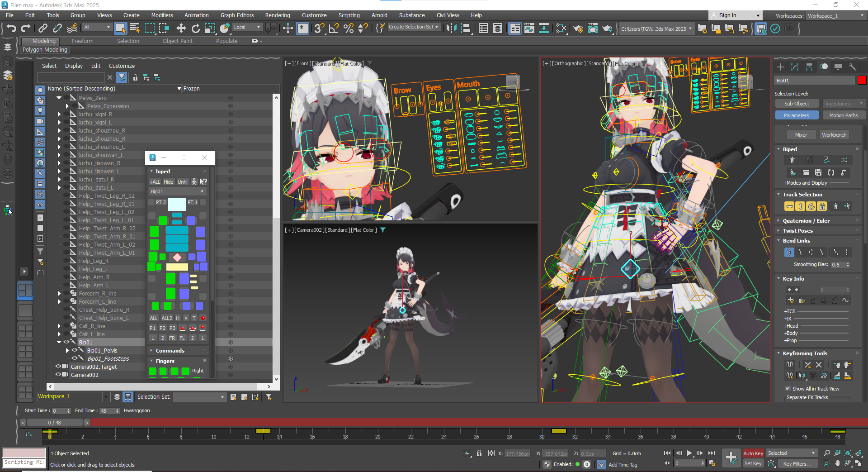Open Create Selection Set dropdown

[414, 27]
